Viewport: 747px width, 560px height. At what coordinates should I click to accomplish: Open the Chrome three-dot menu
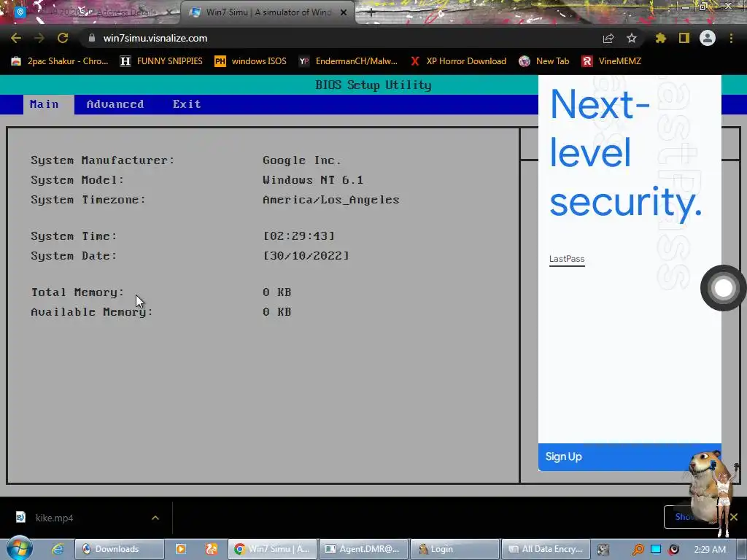[x=731, y=38]
